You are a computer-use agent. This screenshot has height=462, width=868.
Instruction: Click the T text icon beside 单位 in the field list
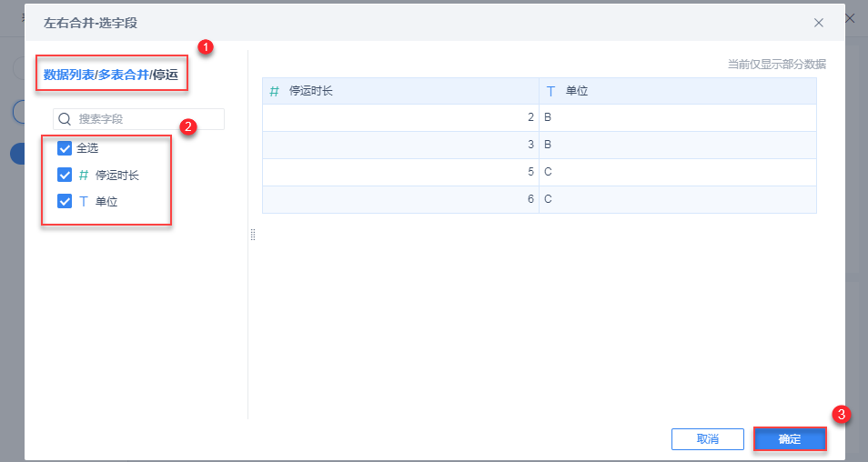(84, 201)
